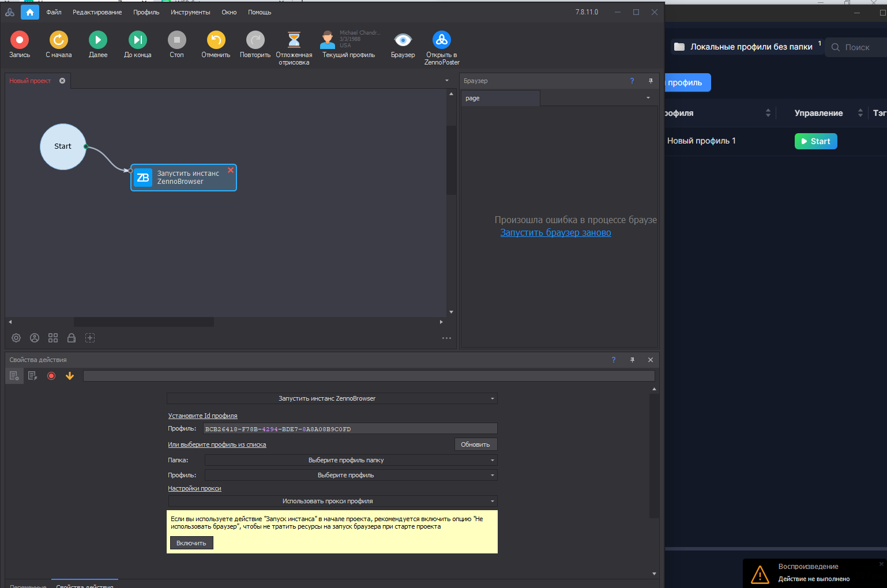Click the orange down arrow icon

[70, 376]
